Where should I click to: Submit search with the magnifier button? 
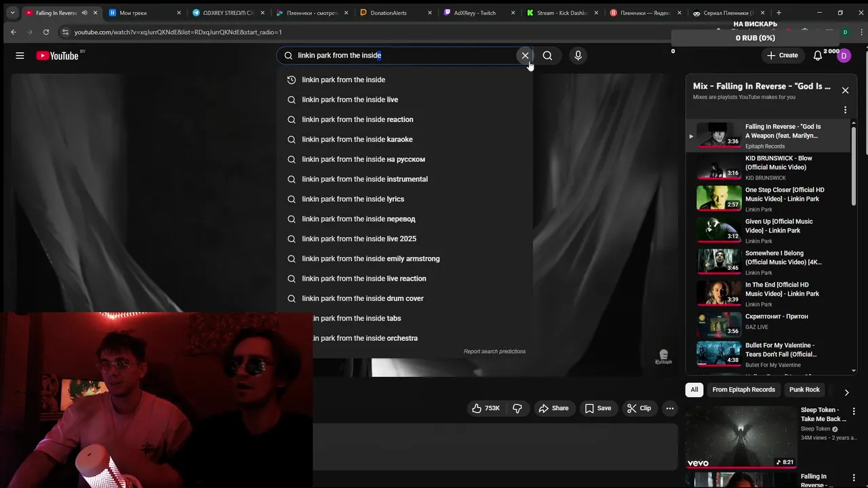[547, 56]
